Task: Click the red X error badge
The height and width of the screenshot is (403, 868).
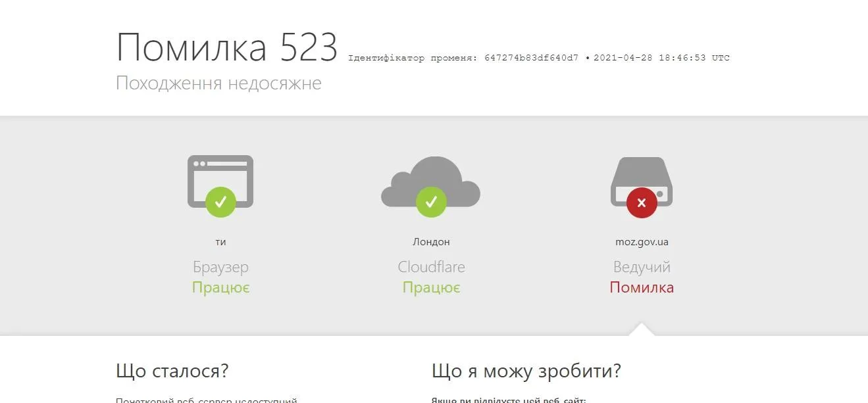Action: [x=642, y=202]
